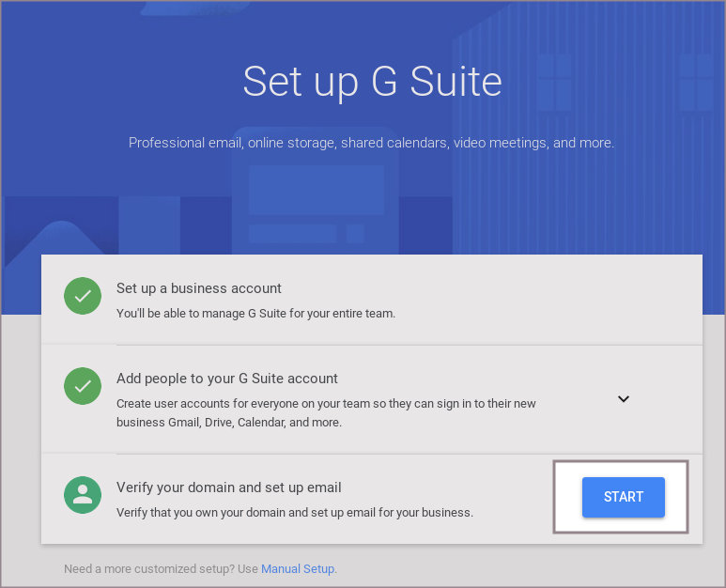Click the checkmark icon beside Add people
726x588 pixels.
[83, 386]
